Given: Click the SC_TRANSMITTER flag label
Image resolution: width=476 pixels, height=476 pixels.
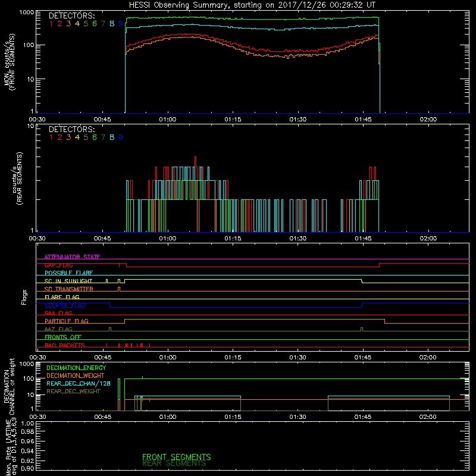Looking at the screenshot, I should coord(69,289).
